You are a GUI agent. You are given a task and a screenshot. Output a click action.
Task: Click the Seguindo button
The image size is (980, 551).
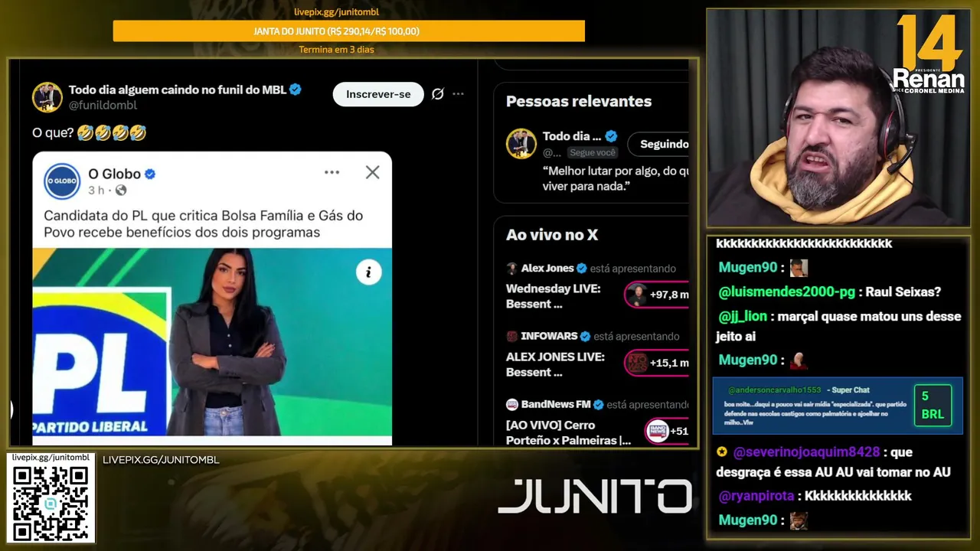(x=658, y=144)
